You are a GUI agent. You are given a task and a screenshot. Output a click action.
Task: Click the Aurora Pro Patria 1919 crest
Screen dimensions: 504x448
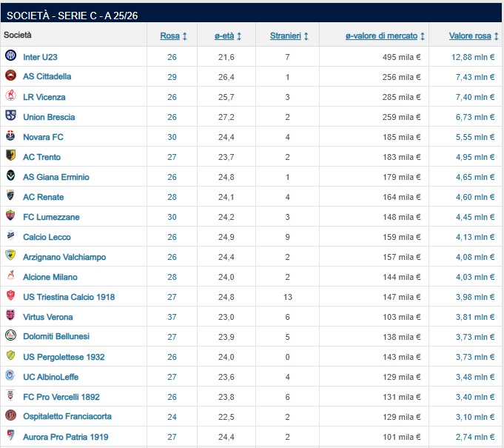coord(10,436)
